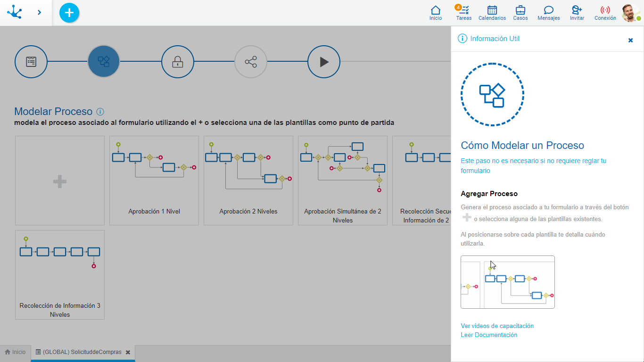The height and width of the screenshot is (362, 644).
Task: Switch to the Inicio bottom tab
Action: pyautogui.click(x=15, y=352)
